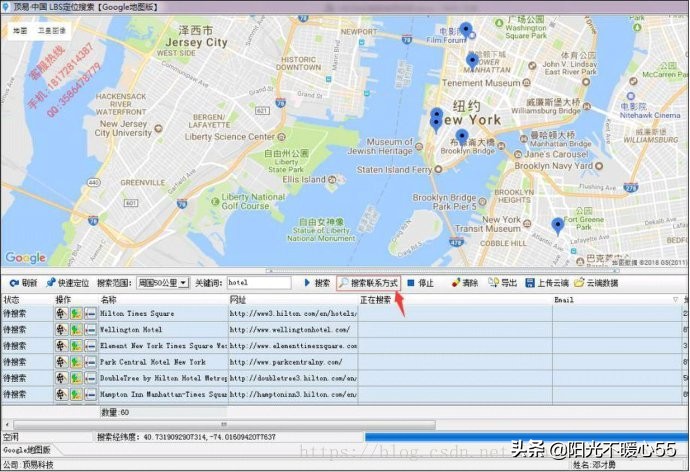Clear results with the 清除 icon

(x=456, y=282)
